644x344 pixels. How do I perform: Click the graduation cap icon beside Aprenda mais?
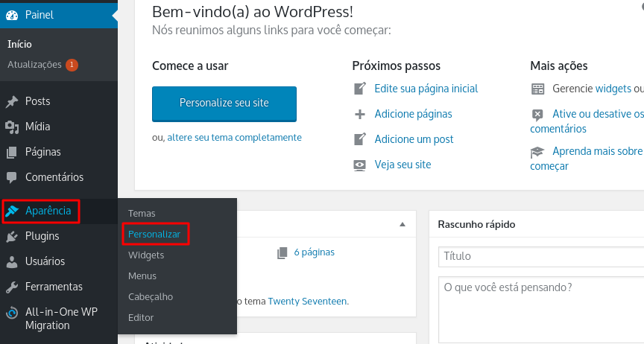point(537,153)
